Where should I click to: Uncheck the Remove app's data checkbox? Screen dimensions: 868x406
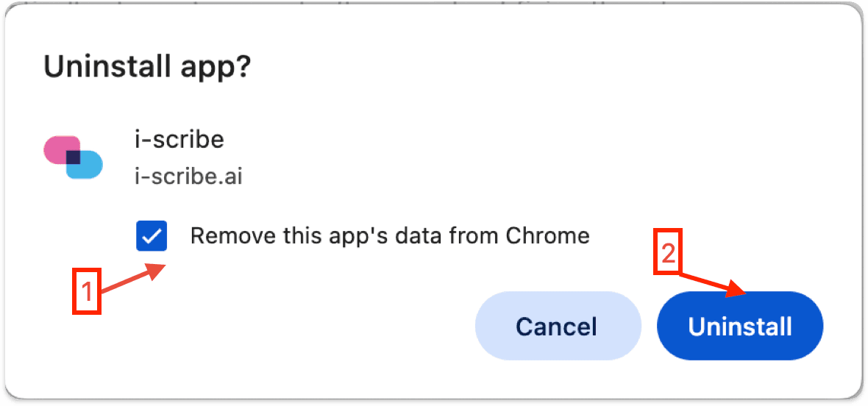click(152, 236)
